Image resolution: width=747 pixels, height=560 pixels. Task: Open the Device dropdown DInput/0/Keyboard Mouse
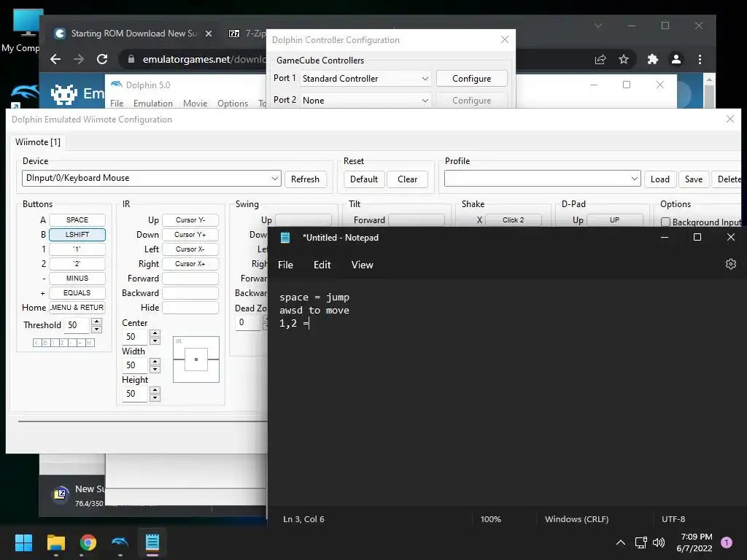152,178
